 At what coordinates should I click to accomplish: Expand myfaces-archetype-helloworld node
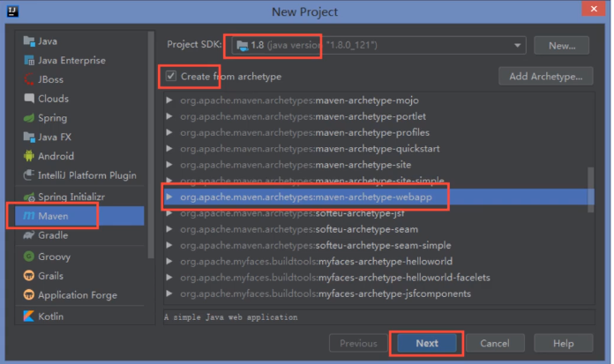[x=169, y=261]
